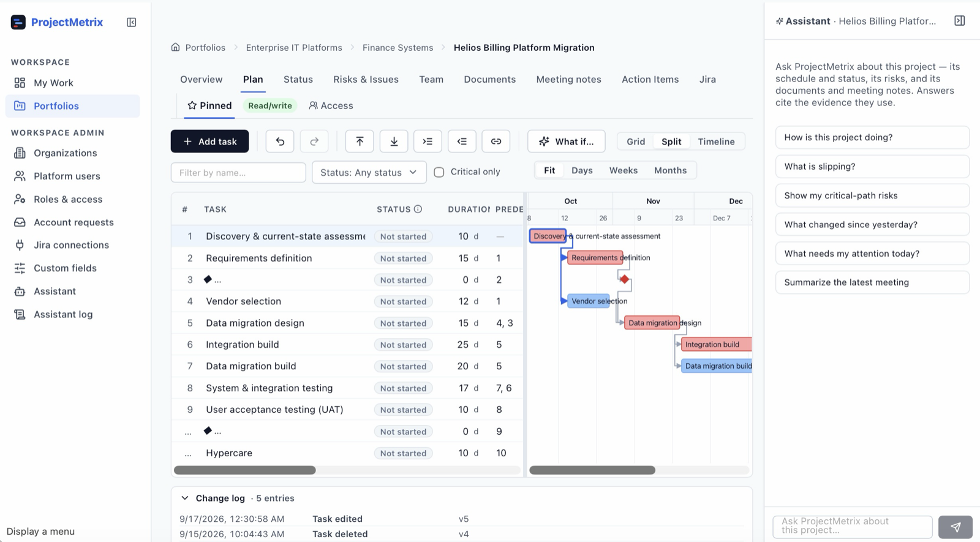
Task: Collapse the Change log section
Action: [184, 498]
